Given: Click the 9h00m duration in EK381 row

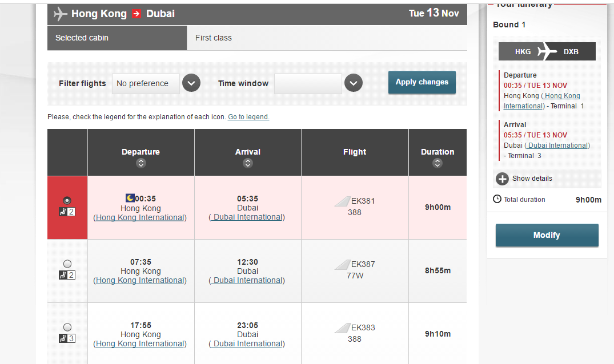Looking at the screenshot, I should (438, 207).
